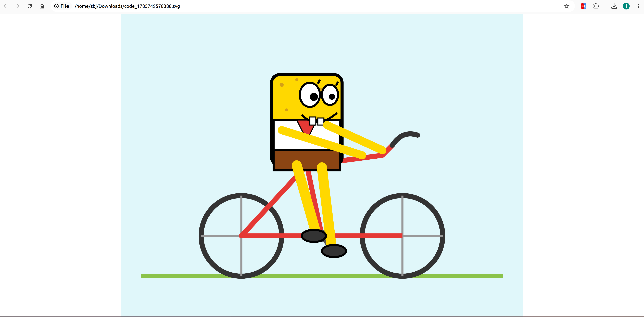
Task: Click the SpongeBob cyclist image
Action: click(322, 165)
